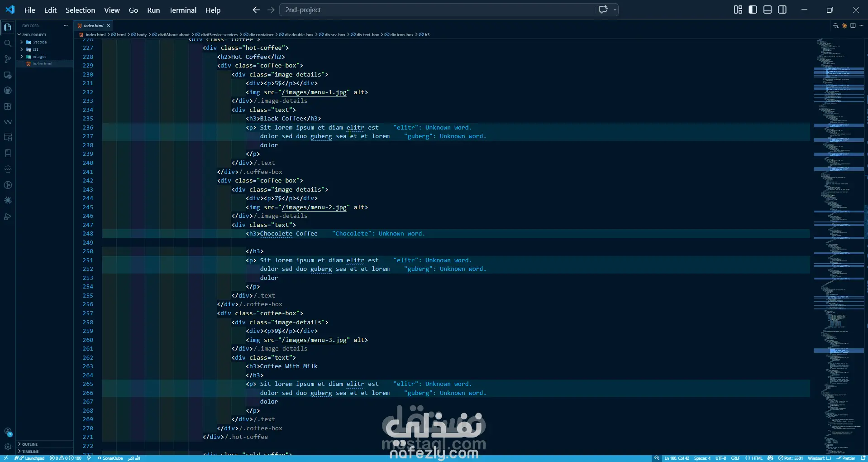The image size is (868, 462).
Task: Select the index.html editor tab
Action: click(x=93, y=26)
